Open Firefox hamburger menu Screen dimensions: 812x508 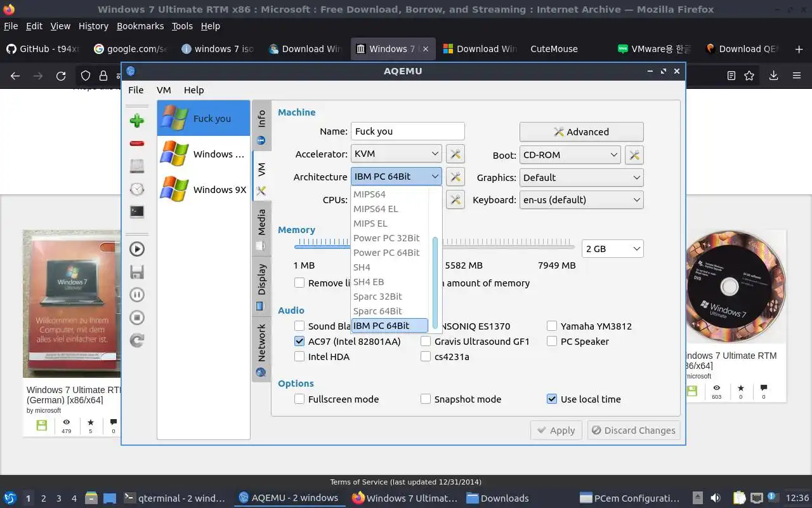(797, 76)
